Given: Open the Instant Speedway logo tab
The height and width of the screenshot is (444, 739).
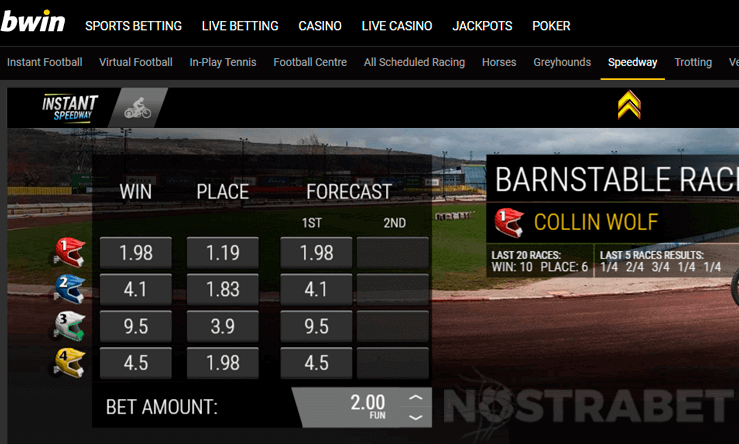Looking at the screenshot, I should (x=70, y=108).
